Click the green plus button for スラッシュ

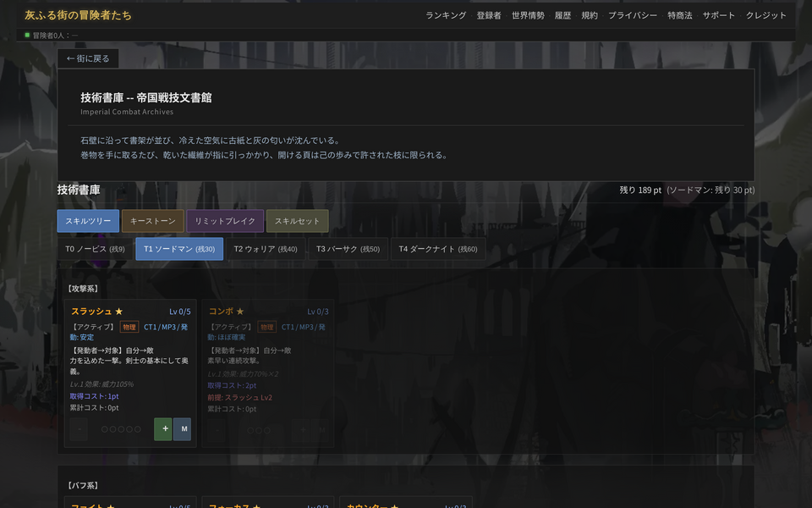[x=163, y=429]
